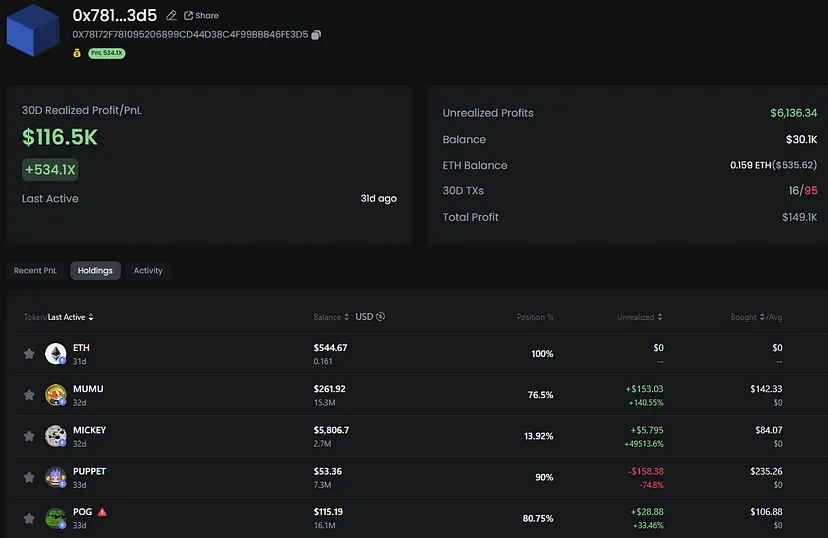Click the POG warning triangle icon
The width and height of the screenshot is (828, 538).
pyautogui.click(x=102, y=512)
